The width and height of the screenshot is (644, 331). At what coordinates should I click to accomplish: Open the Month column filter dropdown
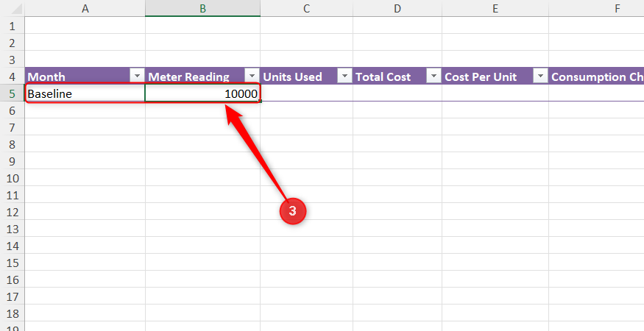tap(137, 76)
